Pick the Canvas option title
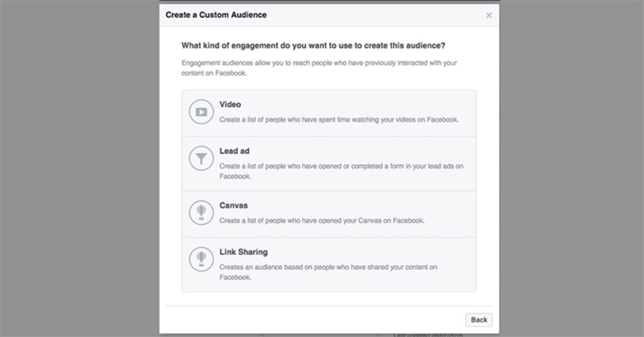 pyautogui.click(x=233, y=205)
